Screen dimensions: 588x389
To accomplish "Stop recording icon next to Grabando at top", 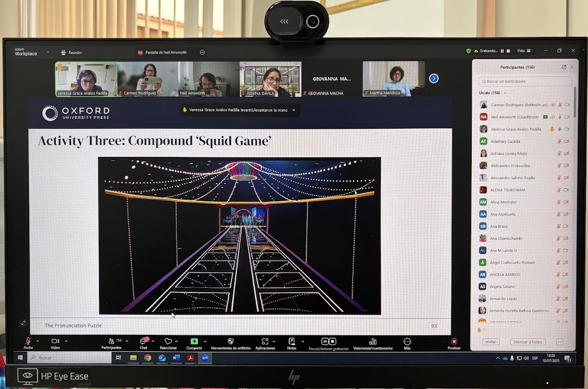I will pos(508,51).
